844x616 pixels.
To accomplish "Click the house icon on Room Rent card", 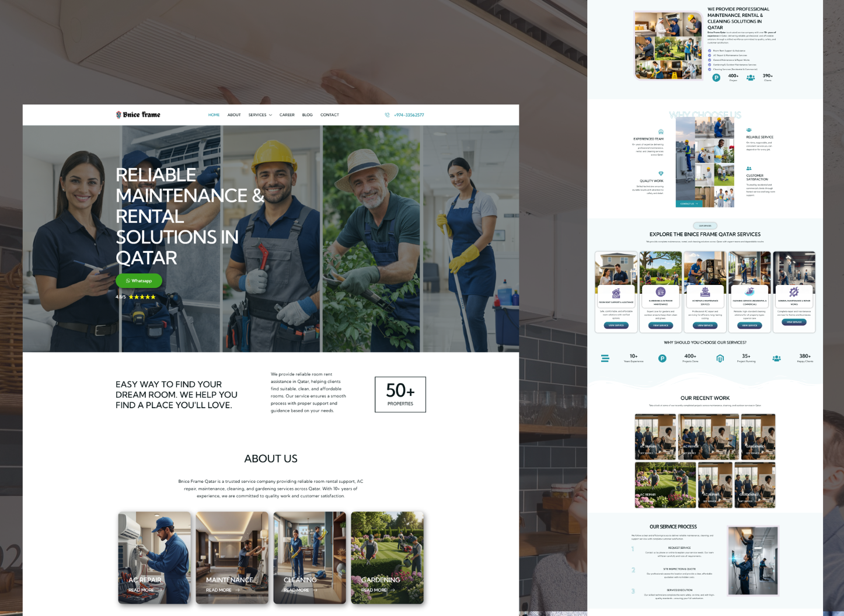I will click(616, 293).
